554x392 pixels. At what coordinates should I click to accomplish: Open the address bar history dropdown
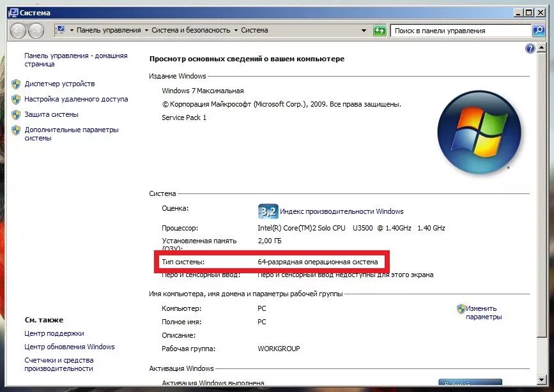tap(364, 31)
